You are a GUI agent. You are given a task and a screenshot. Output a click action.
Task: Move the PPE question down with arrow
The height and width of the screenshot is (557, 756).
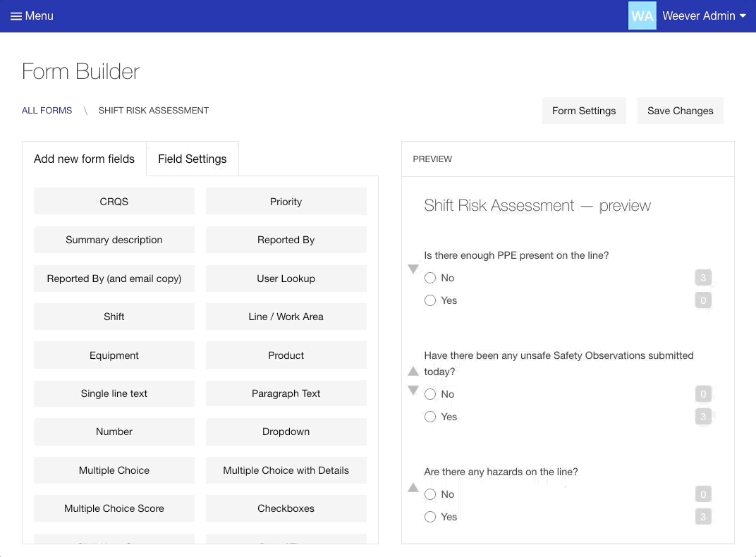413,269
